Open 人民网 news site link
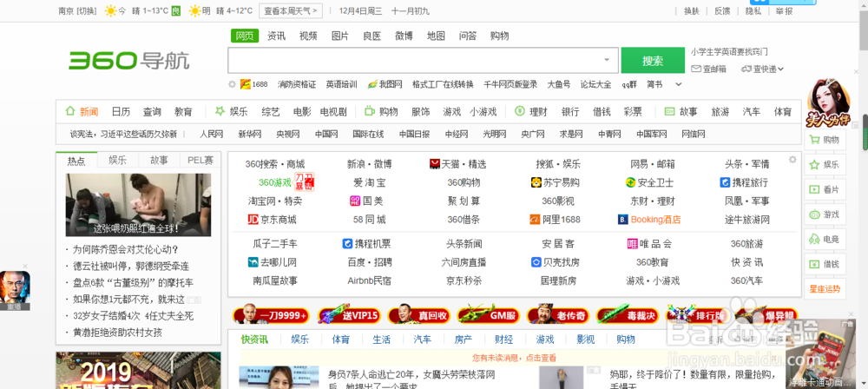Image resolution: width=868 pixels, height=389 pixels. click(212, 134)
